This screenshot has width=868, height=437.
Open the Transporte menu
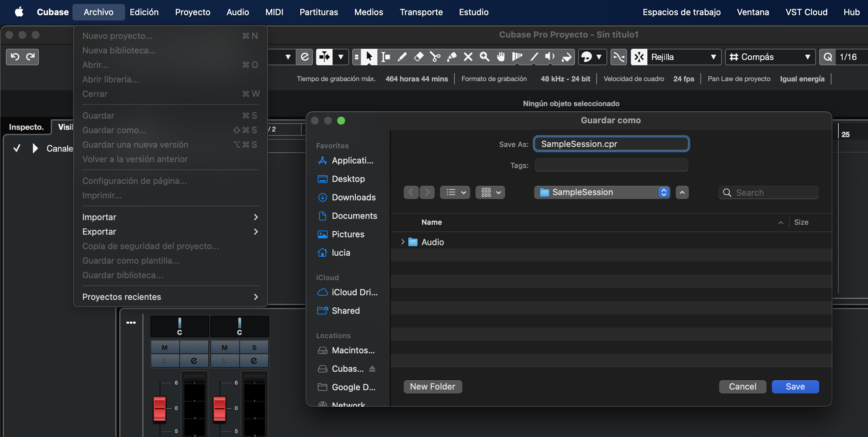click(x=421, y=12)
